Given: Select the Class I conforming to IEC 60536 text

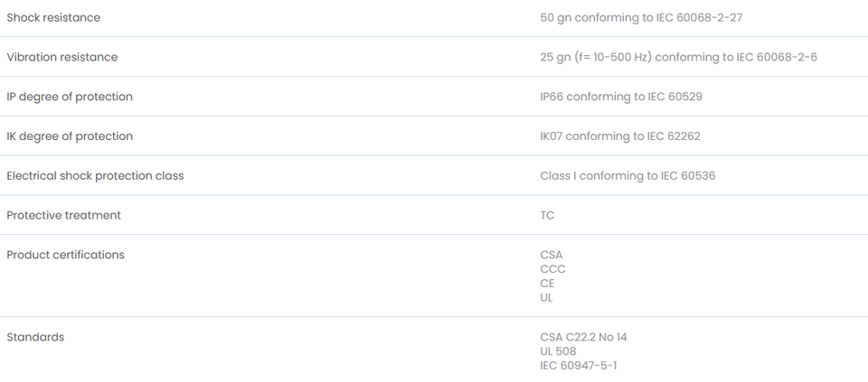Looking at the screenshot, I should click(627, 176).
